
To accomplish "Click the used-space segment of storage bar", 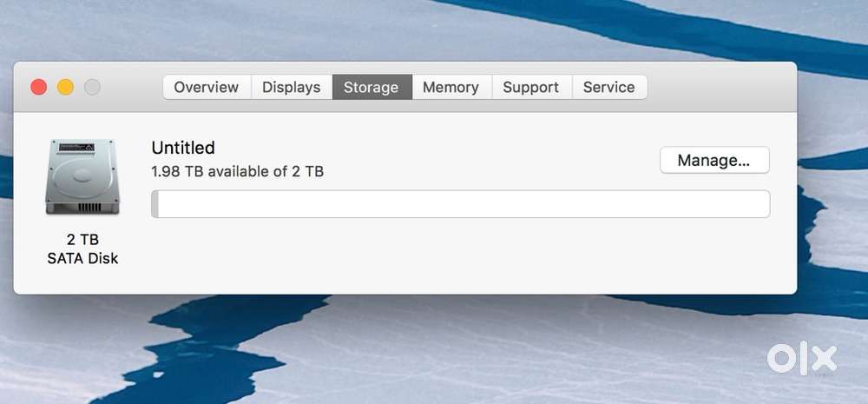I will (155, 204).
